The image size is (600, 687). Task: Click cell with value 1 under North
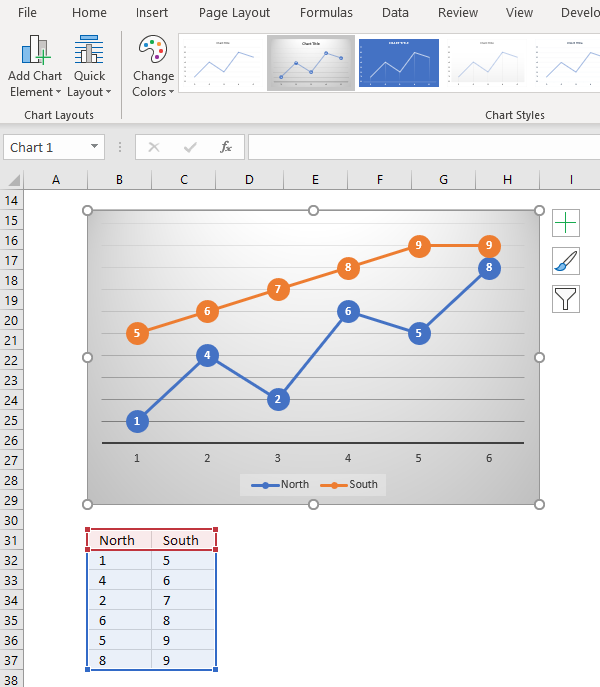[x=120, y=560]
